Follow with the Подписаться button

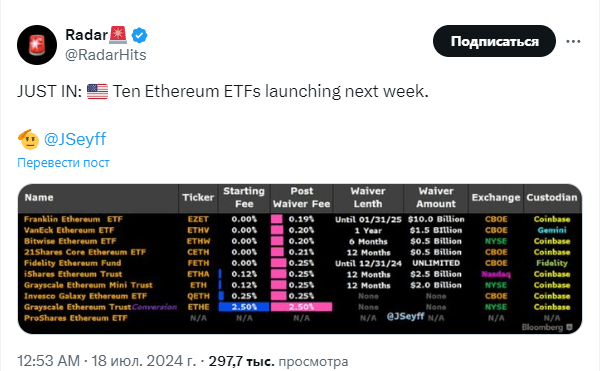(494, 41)
